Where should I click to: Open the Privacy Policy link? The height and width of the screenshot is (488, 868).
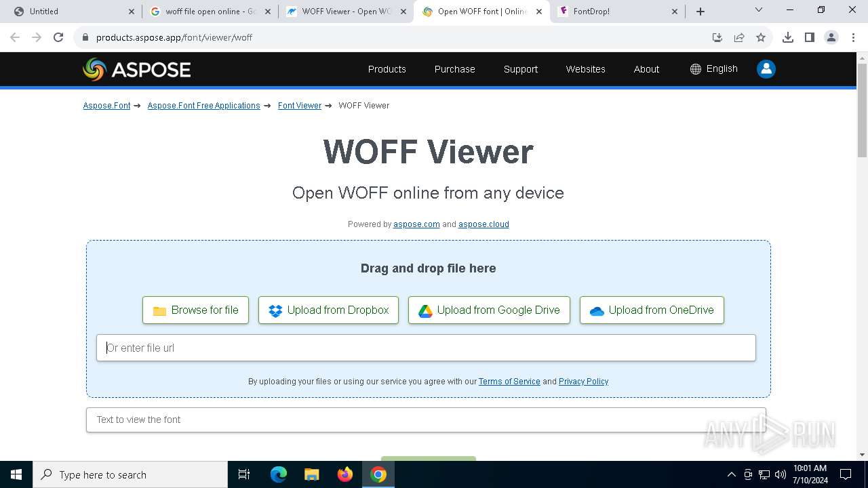583,382
